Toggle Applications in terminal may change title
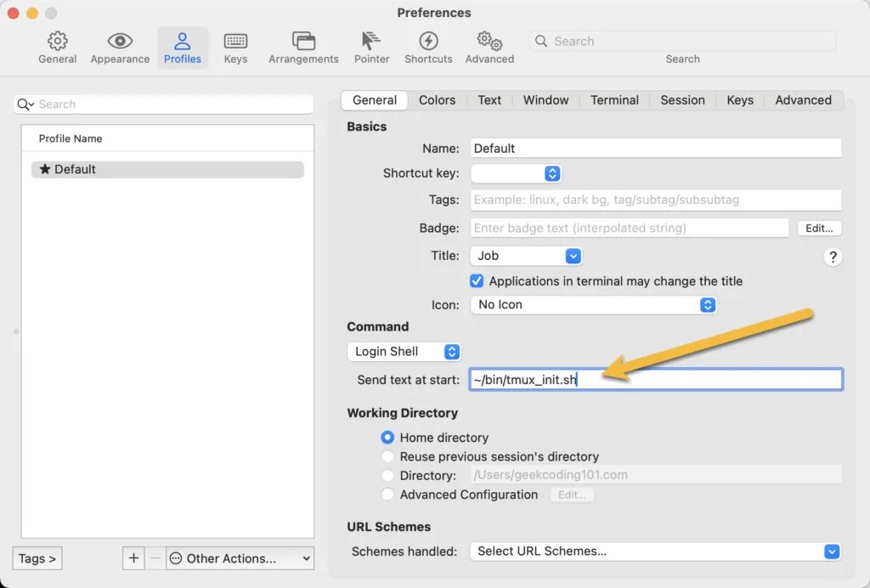This screenshot has height=588, width=870. (x=477, y=281)
